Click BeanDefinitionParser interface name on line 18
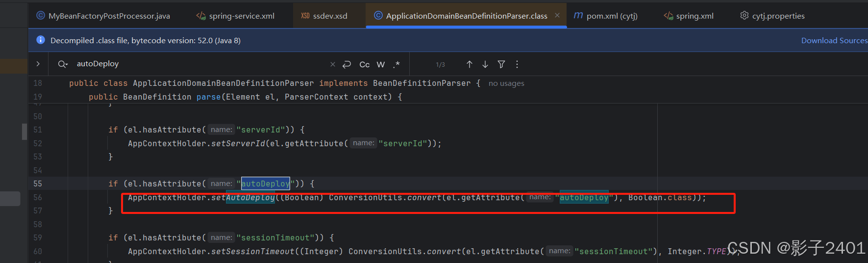The image size is (868, 263). coord(422,83)
